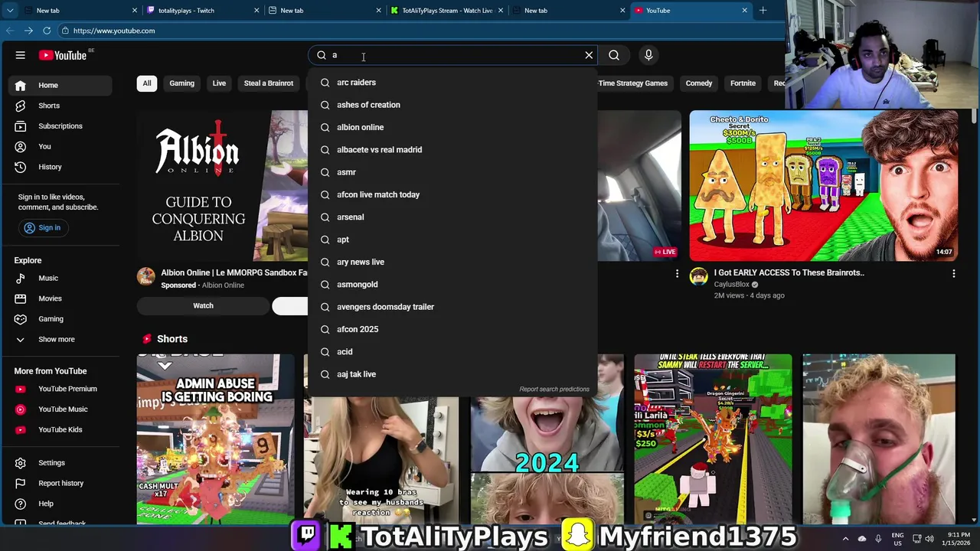Select the Live filter chip
This screenshot has width=980, height=551.
coord(219,83)
